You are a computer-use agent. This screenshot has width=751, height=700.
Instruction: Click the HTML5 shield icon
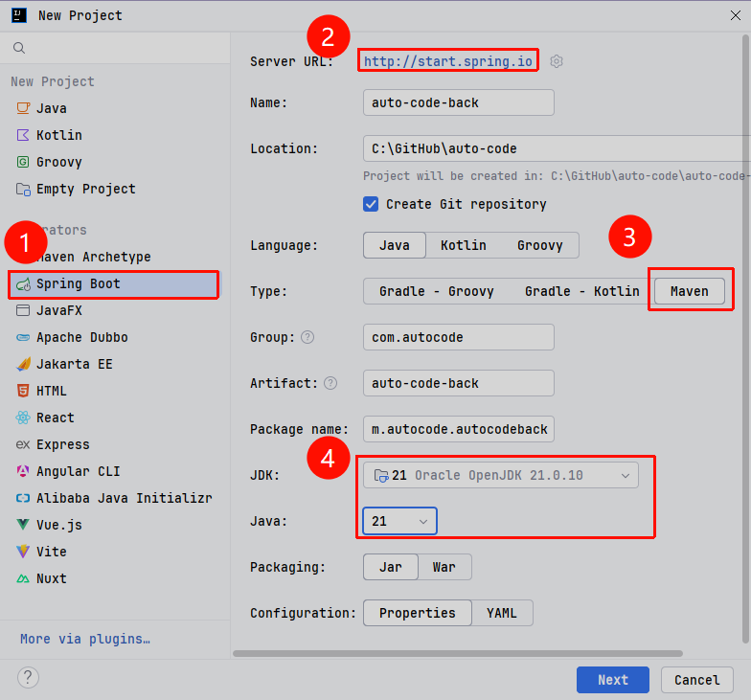23,391
